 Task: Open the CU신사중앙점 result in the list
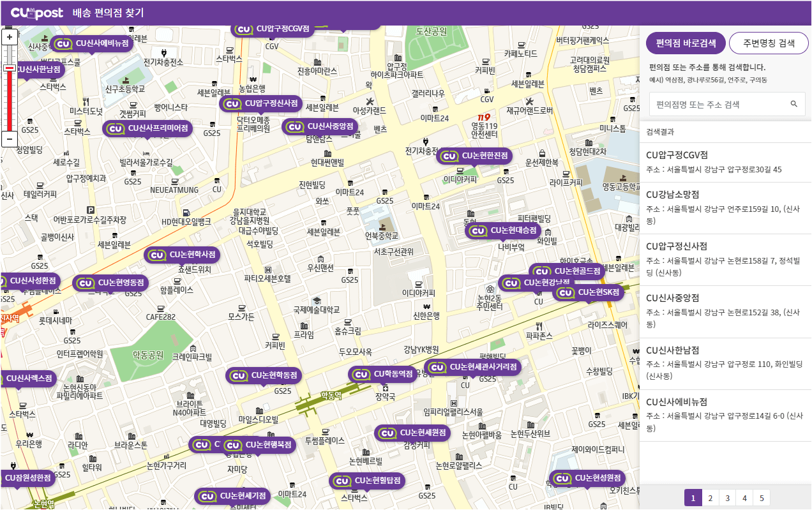(x=725, y=311)
